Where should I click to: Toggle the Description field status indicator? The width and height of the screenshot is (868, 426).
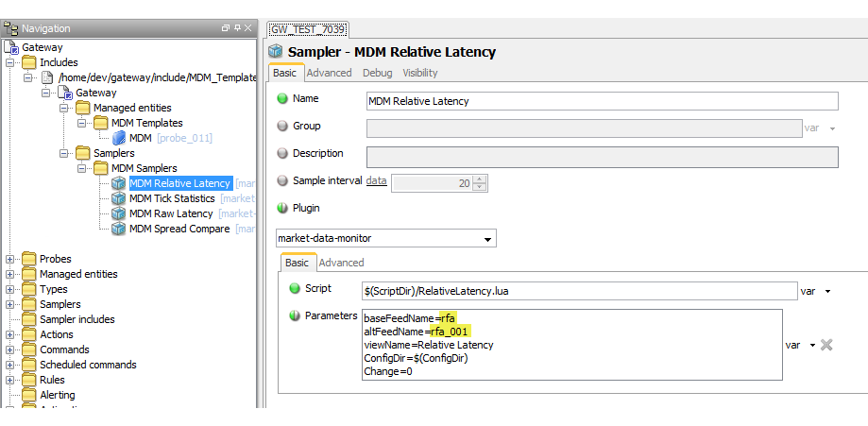pyautogui.click(x=281, y=153)
